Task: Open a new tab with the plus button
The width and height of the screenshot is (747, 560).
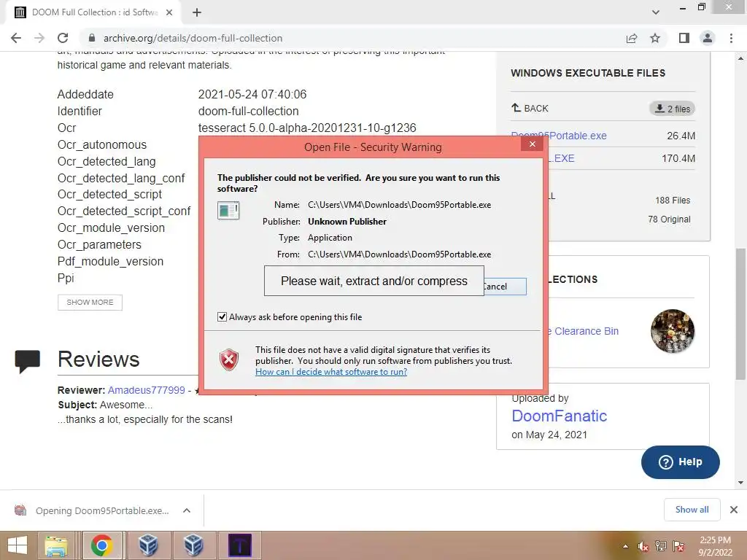Action: click(x=197, y=12)
